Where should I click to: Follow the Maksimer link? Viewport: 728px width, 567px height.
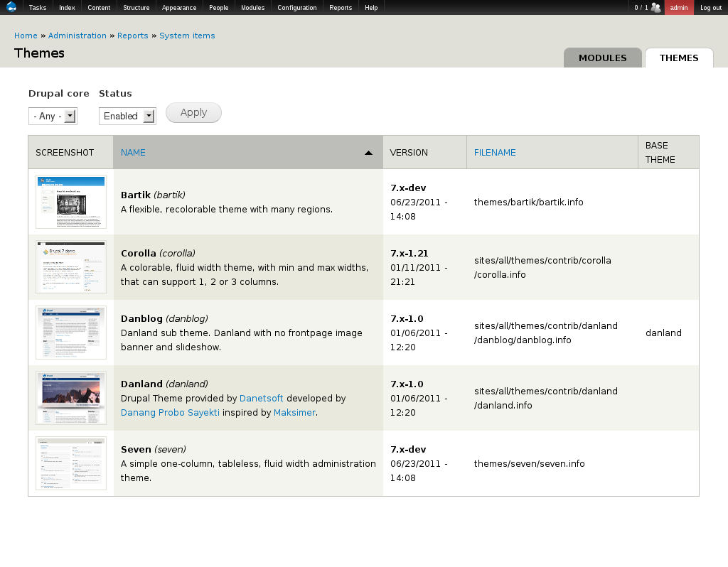click(x=294, y=412)
